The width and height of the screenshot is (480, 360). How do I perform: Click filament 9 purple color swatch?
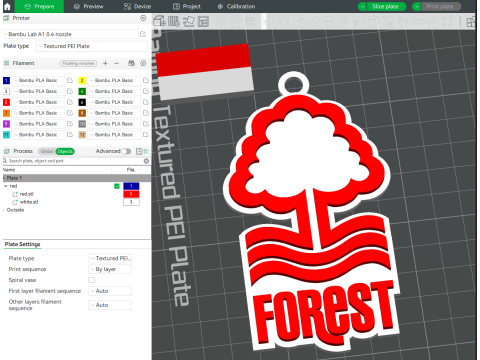(x=6, y=124)
